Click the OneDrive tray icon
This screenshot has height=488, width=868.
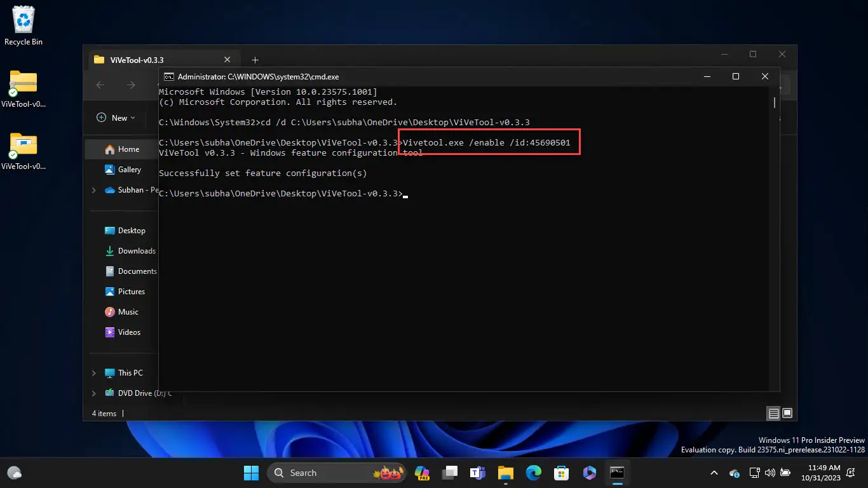(x=735, y=473)
